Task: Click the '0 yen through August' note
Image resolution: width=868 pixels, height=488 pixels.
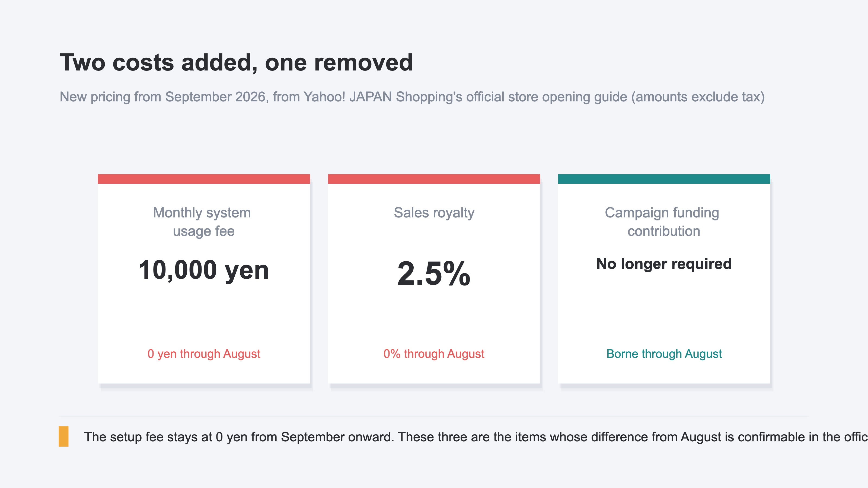Action: pos(204,354)
